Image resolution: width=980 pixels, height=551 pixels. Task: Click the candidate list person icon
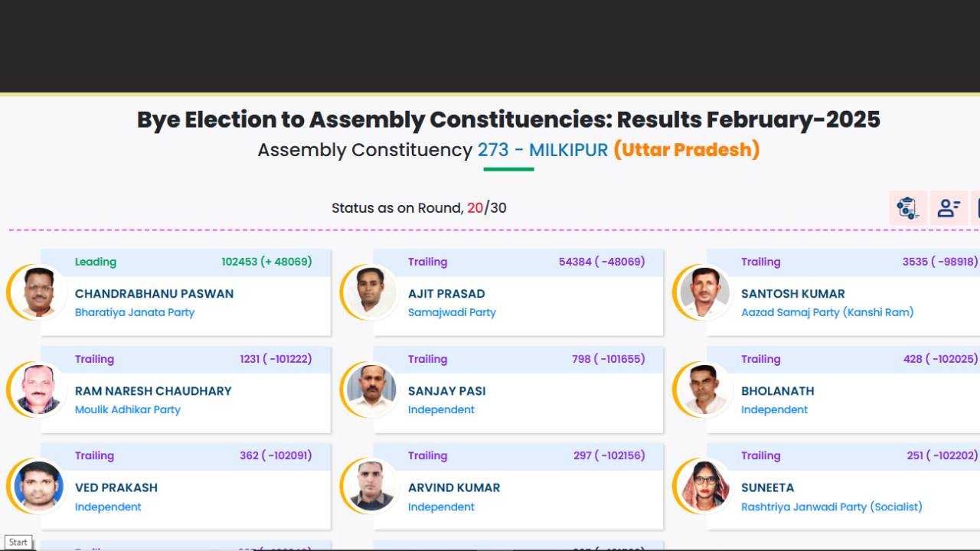tap(949, 208)
